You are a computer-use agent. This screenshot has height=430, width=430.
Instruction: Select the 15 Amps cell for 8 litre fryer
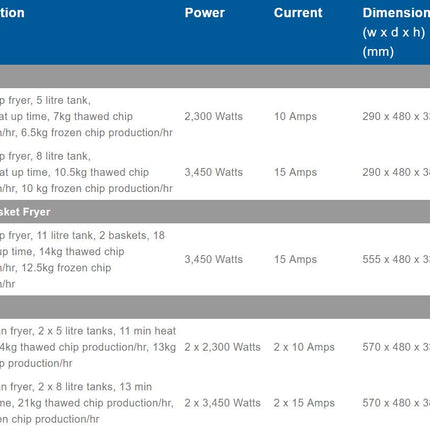click(295, 172)
